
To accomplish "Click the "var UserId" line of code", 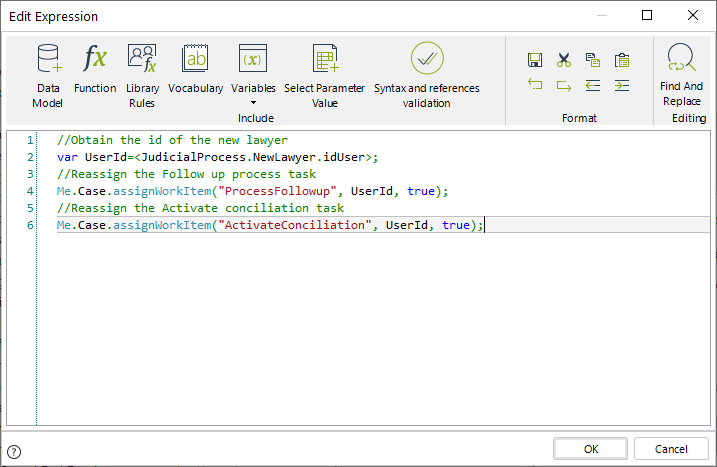I will [218, 157].
